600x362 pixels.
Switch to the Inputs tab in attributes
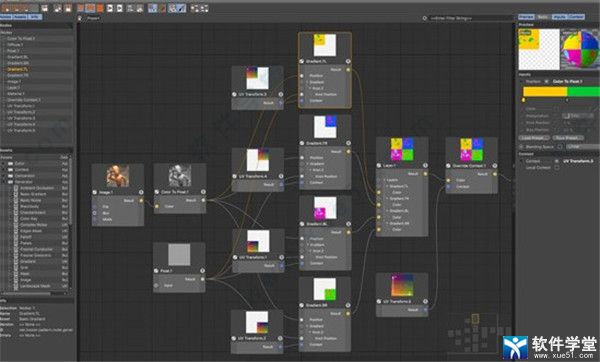point(559,17)
